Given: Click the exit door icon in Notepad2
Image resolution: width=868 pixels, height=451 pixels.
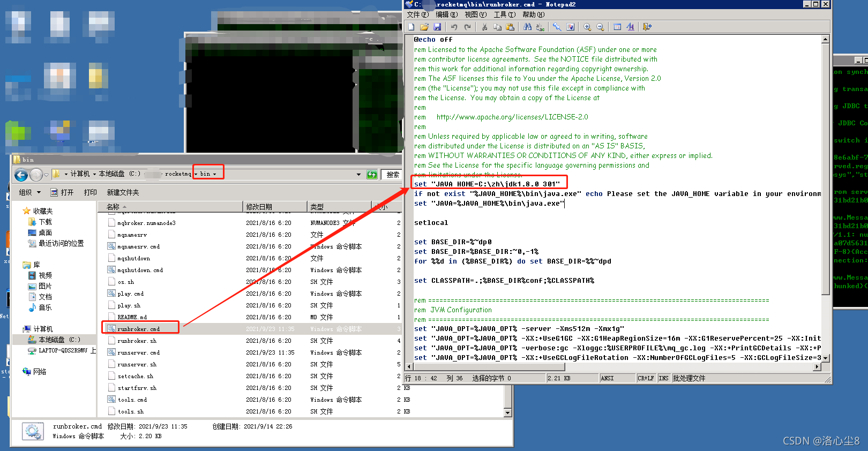Looking at the screenshot, I should point(647,27).
